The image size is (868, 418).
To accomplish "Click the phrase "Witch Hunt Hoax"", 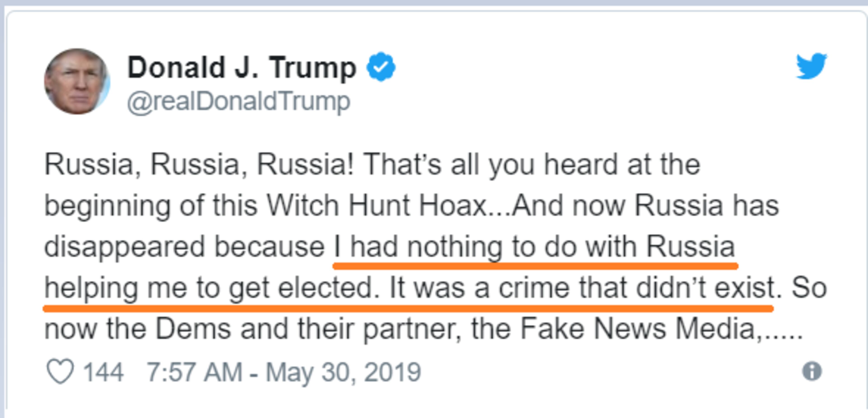I will (376, 205).
